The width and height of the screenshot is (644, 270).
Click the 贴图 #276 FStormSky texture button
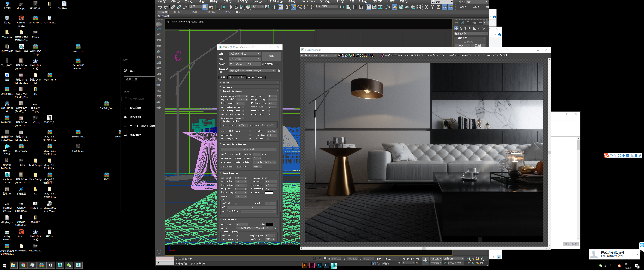(254, 228)
